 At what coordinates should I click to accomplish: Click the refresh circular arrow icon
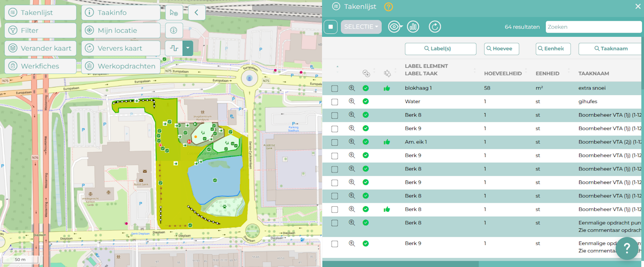[x=435, y=27]
